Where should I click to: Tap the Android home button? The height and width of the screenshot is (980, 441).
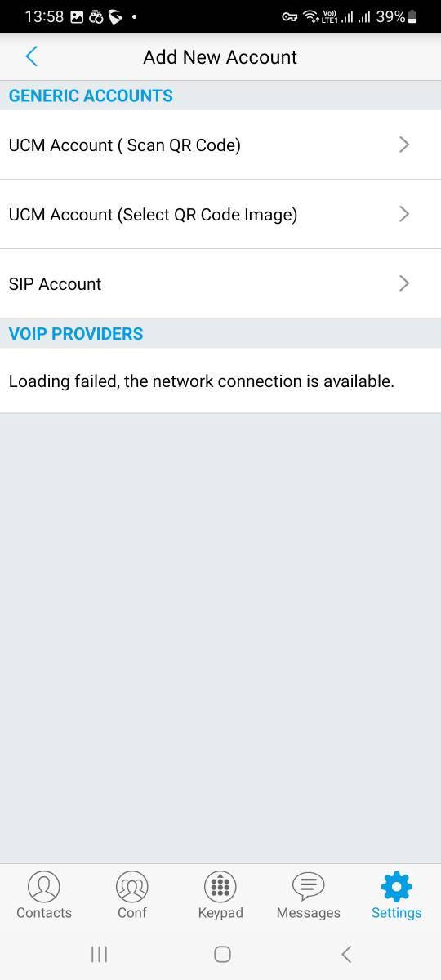[x=222, y=954]
